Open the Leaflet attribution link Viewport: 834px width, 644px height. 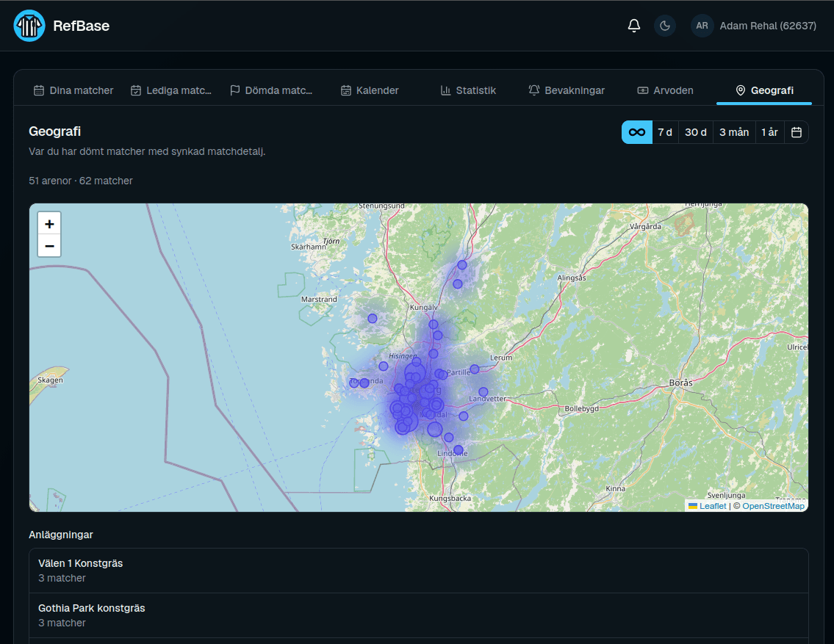[x=712, y=506]
